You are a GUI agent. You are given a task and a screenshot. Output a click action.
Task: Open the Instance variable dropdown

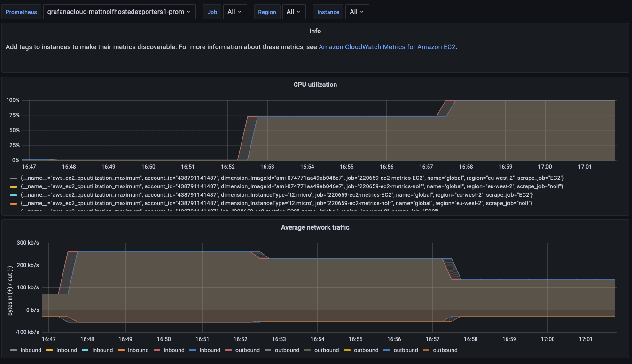tap(357, 12)
